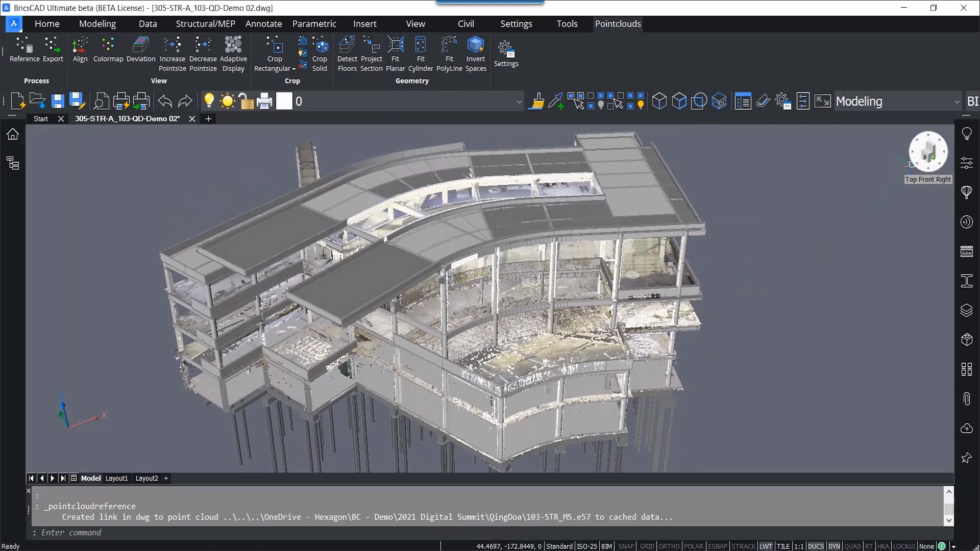This screenshot has width=980, height=551.
Task: Click the Undo arrow in the toolbar
Action: (x=164, y=101)
